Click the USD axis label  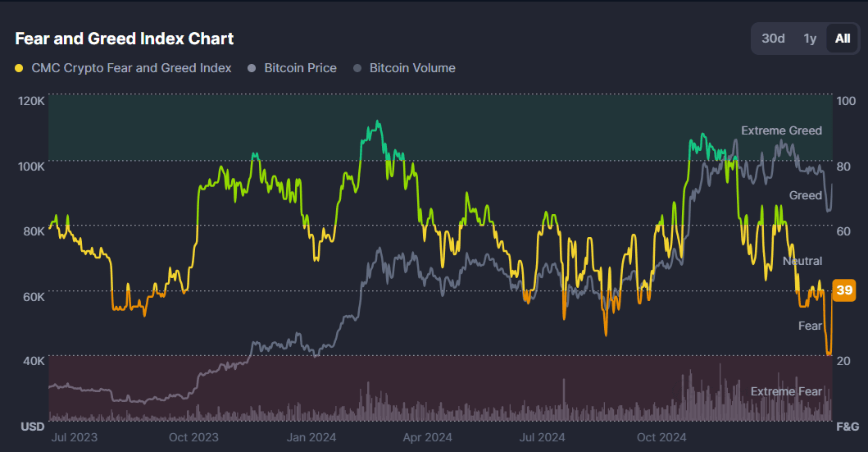32,427
